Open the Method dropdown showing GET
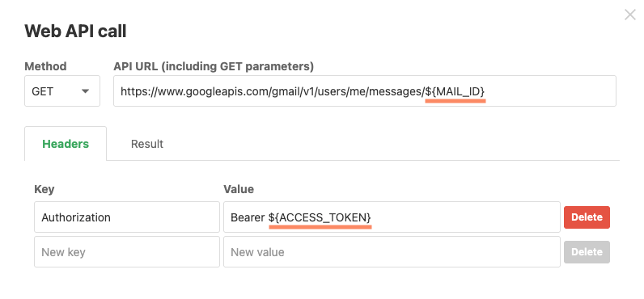644x299 pixels. 62,91
